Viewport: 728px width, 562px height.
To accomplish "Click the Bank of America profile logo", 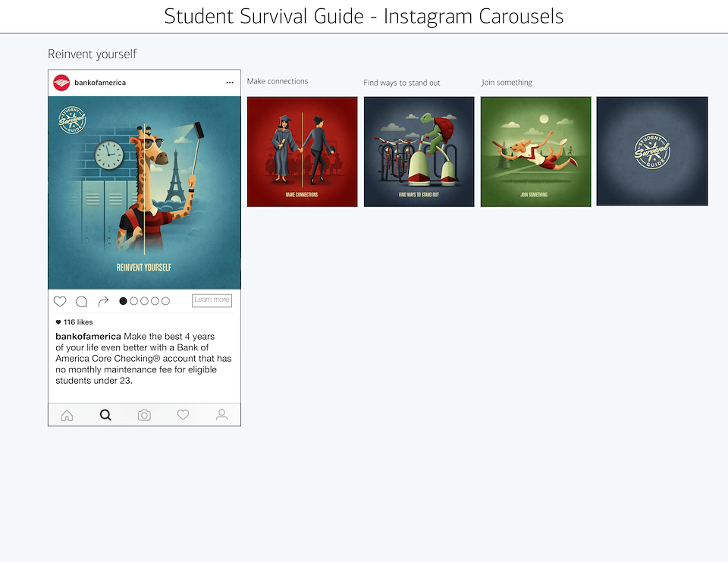I will pyautogui.click(x=61, y=83).
